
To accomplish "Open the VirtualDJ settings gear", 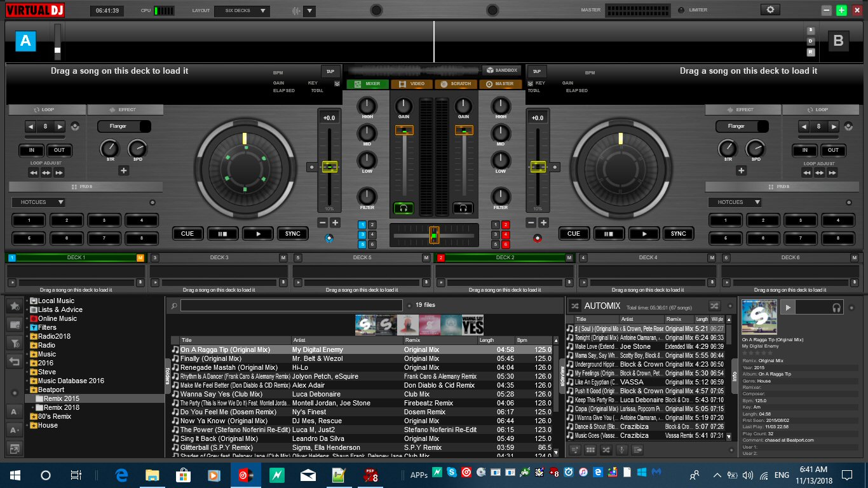I will click(771, 10).
